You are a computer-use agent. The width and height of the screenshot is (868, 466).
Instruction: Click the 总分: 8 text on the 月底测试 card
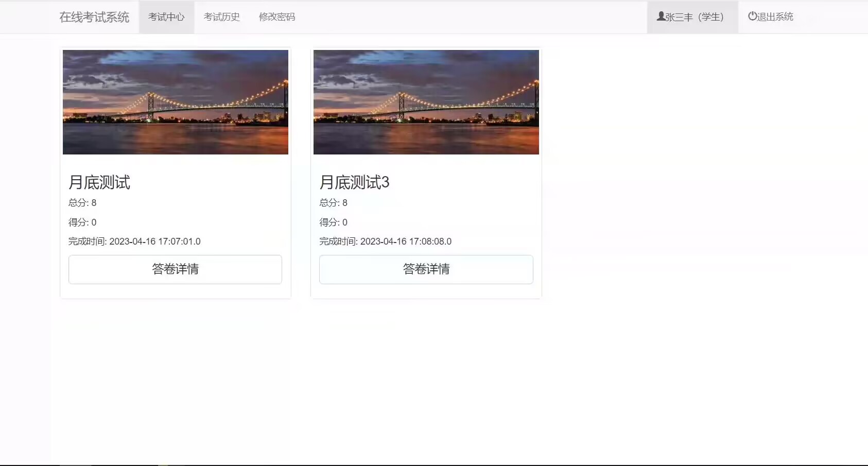coord(82,203)
